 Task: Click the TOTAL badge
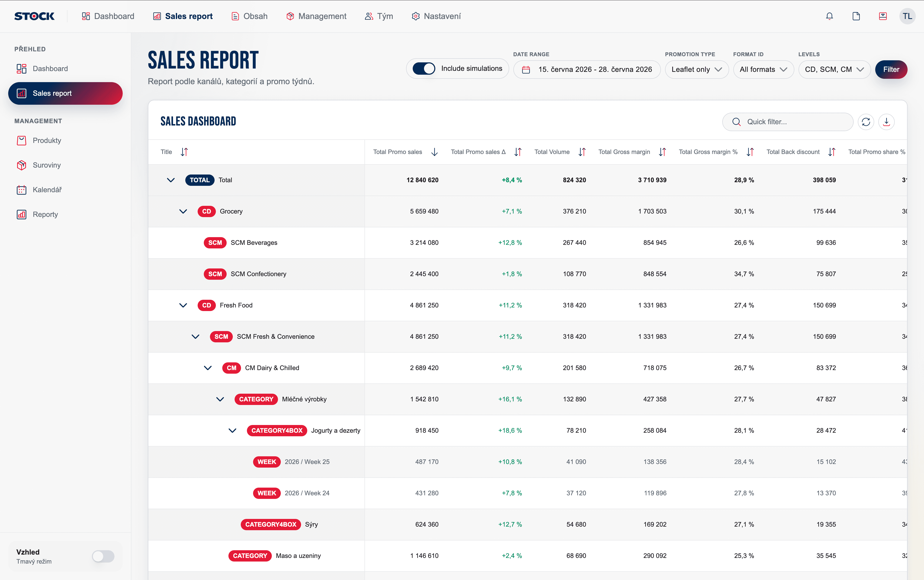point(199,180)
